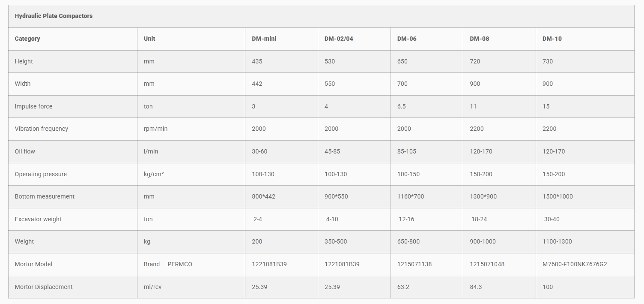Click the Brand PERMCO unit cell
The image size is (644, 304).
point(168,264)
